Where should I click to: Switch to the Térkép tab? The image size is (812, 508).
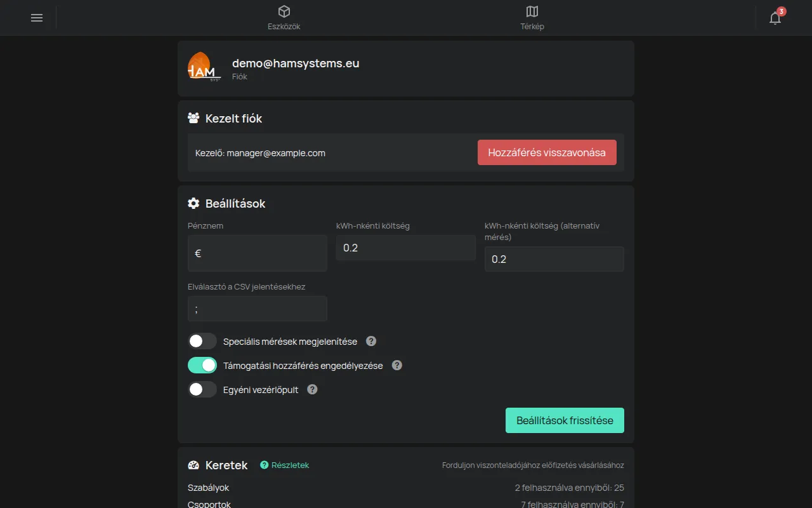(532, 18)
